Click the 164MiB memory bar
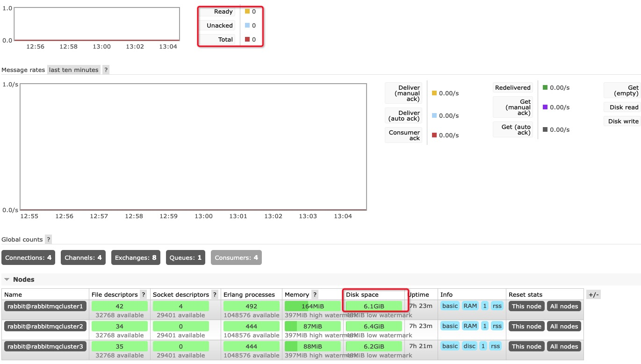The image size is (641, 364). (x=313, y=307)
